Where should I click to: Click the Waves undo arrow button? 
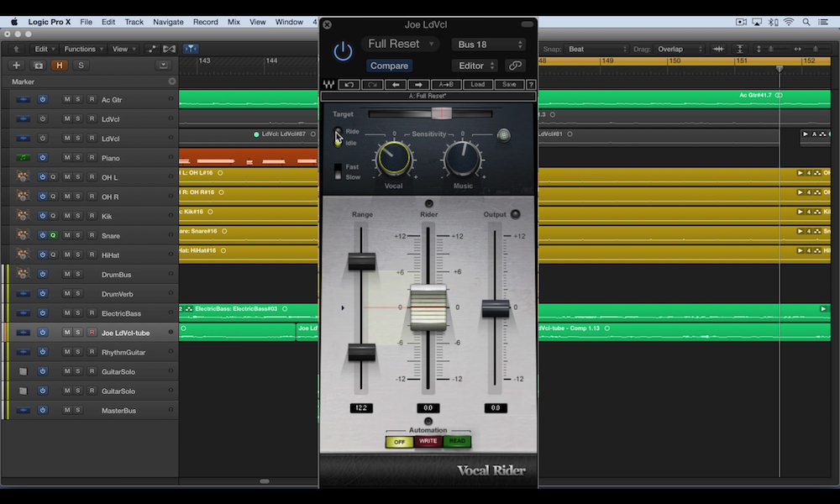click(x=349, y=85)
